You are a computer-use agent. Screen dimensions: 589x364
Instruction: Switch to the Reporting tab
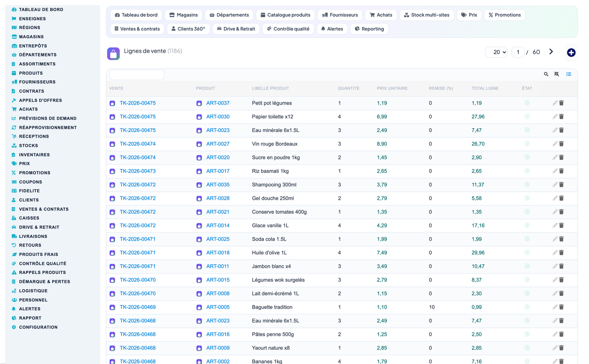pyautogui.click(x=369, y=29)
